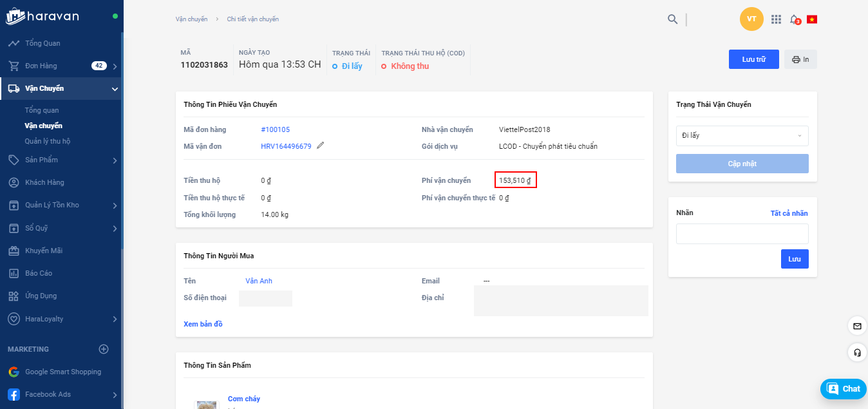Open order link #100105

275,129
